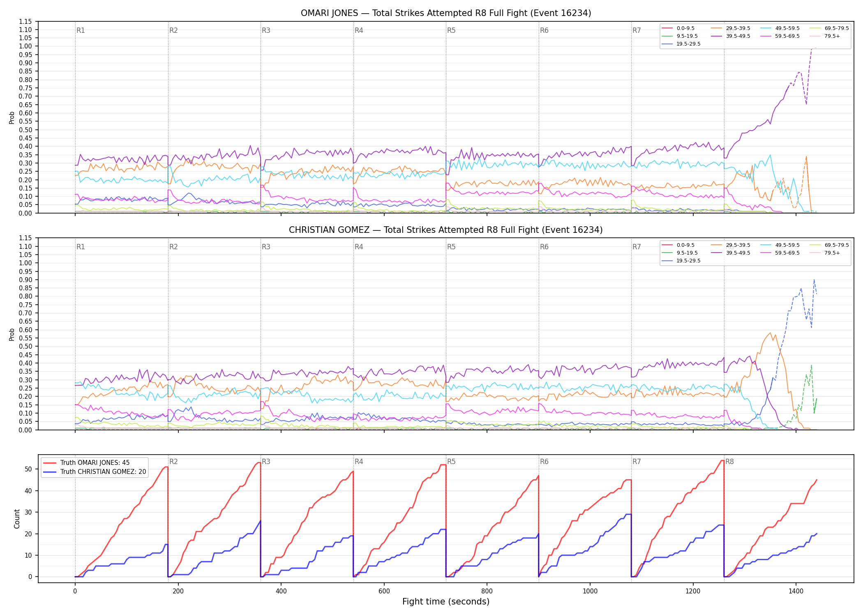Click red line swatch beside 'Truth OMARI JONES: 45'
863x616 pixels.
pyautogui.click(x=50, y=463)
